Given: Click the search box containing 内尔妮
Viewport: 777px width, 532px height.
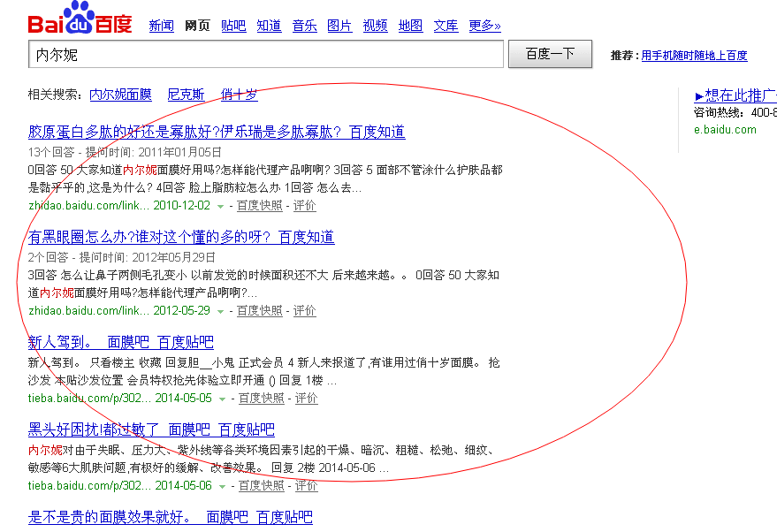Looking at the screenshot, I should [265, 55].
